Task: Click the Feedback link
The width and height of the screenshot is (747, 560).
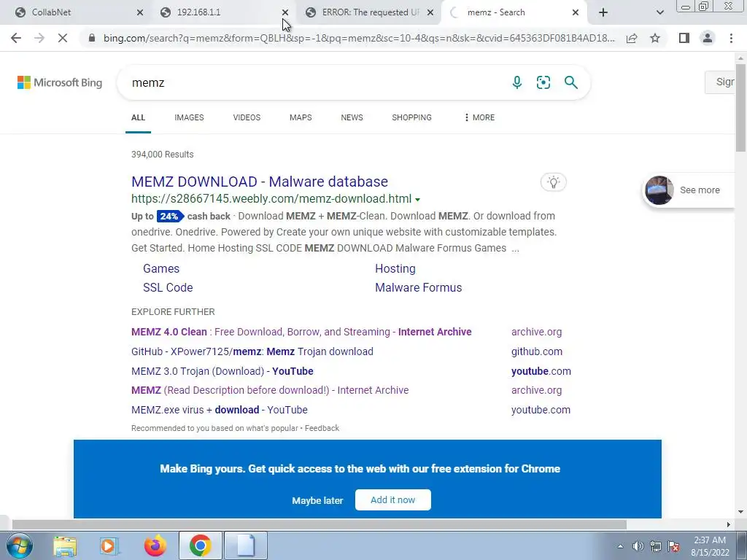Action: click(x=322, y=428)
